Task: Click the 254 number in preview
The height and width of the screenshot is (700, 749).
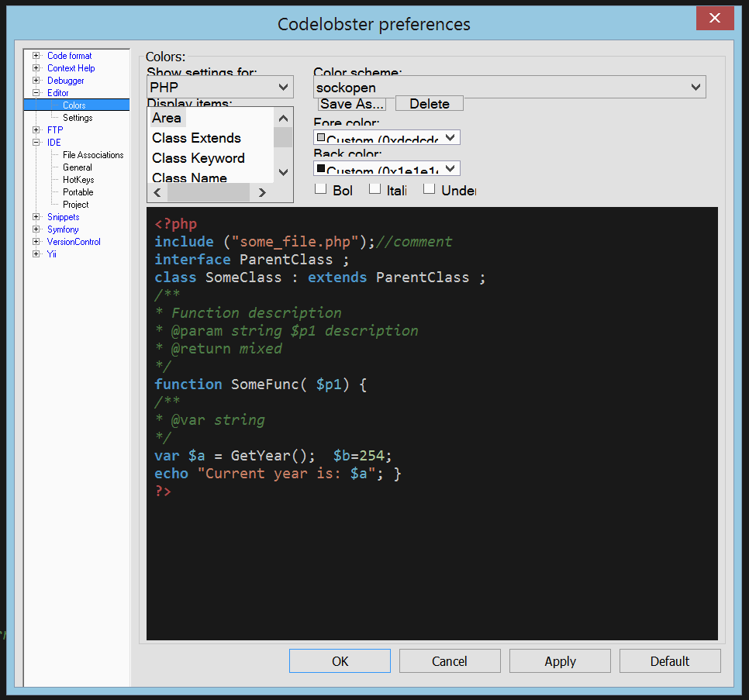Action: pyautogui.click(x=371, y=456)
